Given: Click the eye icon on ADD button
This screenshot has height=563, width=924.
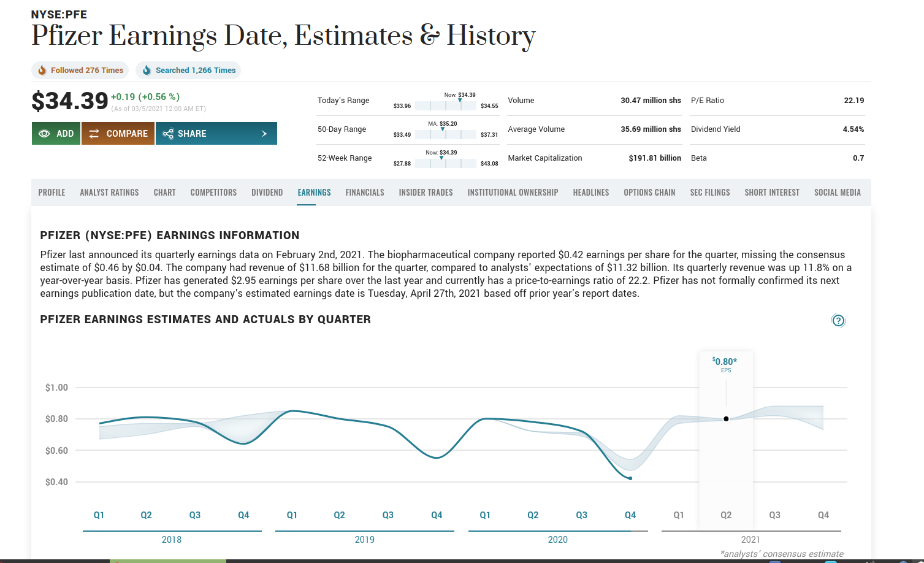Looking at the screenshot, I should click(x=44, y=134).
